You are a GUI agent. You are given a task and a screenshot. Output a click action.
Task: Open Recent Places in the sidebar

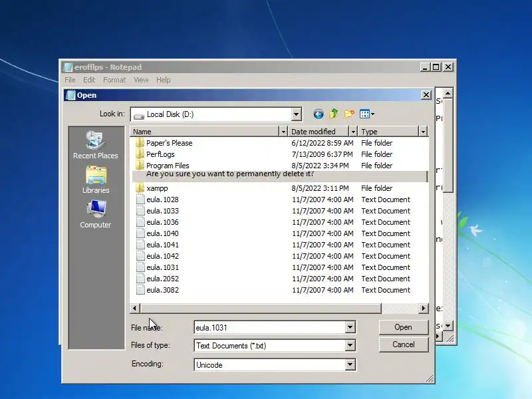95,145
